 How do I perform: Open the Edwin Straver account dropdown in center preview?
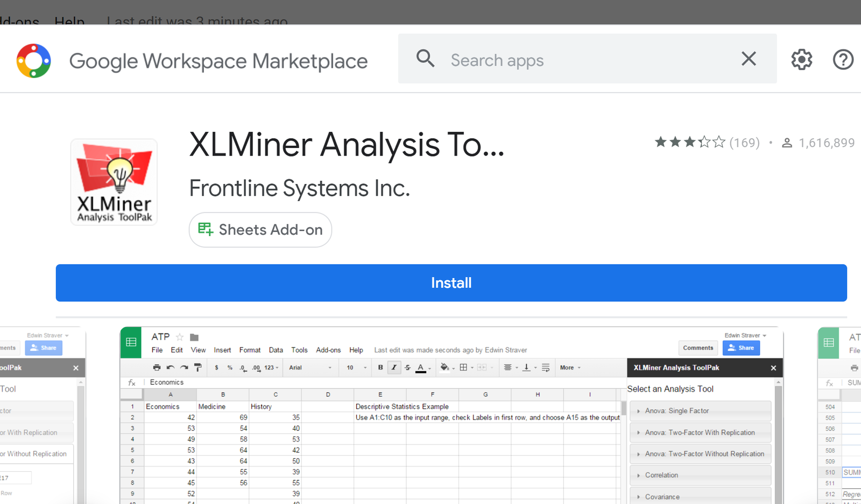[745, 335]
